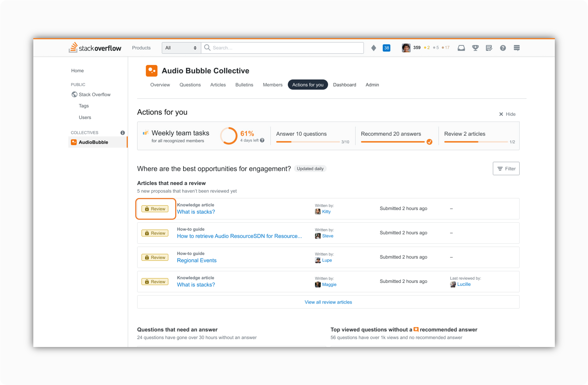Open the achievements trophy icon
The width and height of the screenshot is (588, 385).
pyautogui.click(x=475, y=48)
